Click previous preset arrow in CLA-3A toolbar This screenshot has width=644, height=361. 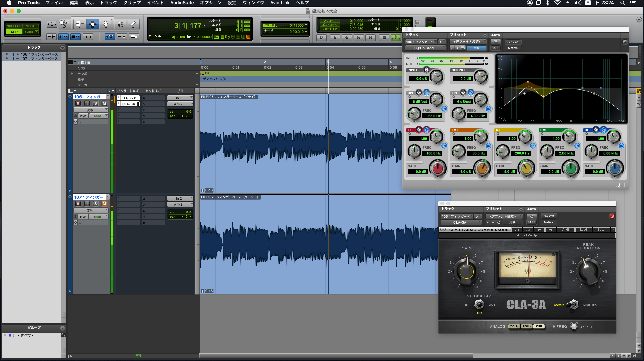click(539, 230)
